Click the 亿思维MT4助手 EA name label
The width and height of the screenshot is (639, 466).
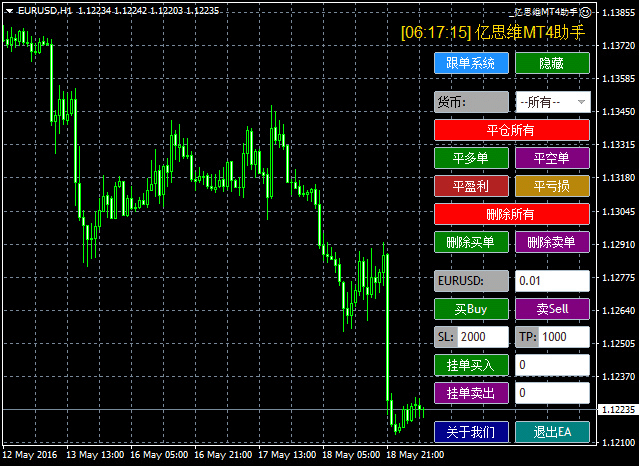544,13
